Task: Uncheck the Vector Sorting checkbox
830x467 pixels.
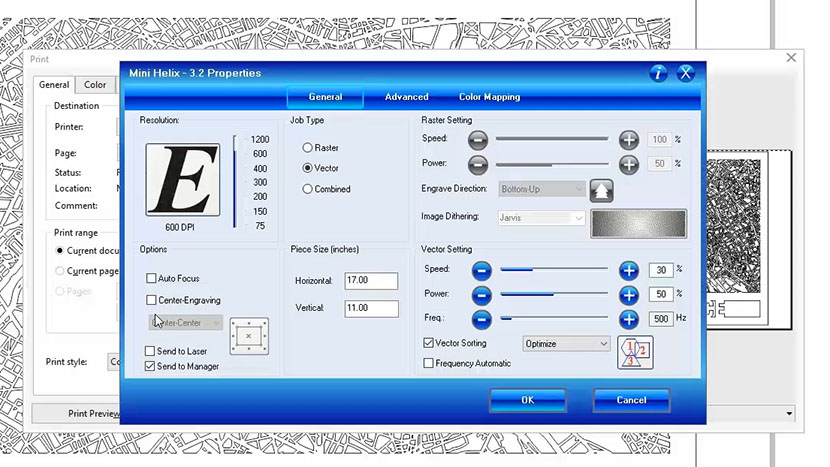Action: point(429,343)
